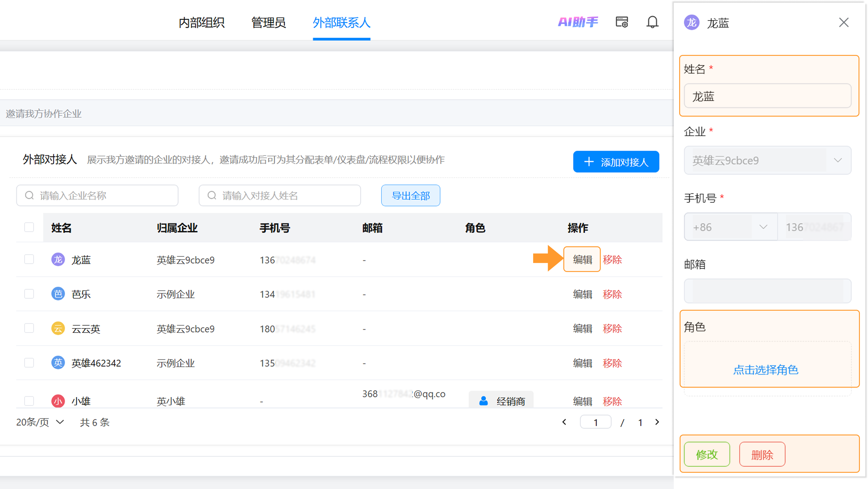Open the +86 country code dropdown
This screenshot has height=489, width=868.
coord(731,227)
